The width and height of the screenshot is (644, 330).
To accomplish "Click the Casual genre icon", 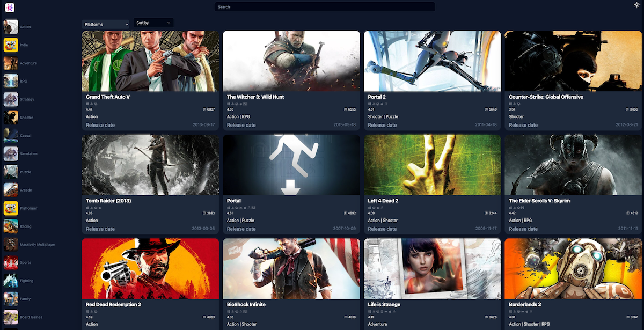I will click(x=11, y=136).
